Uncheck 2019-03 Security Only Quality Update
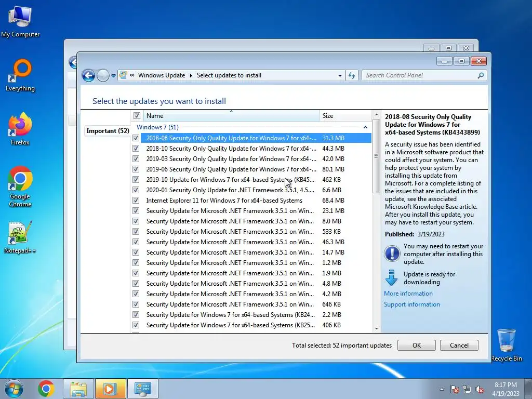 [x=136, y=159]
